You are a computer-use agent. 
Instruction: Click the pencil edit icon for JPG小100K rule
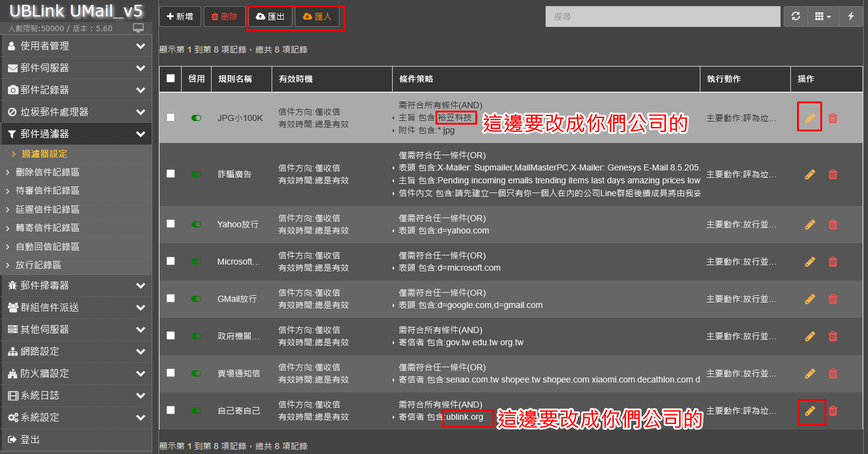coord(810,118)
